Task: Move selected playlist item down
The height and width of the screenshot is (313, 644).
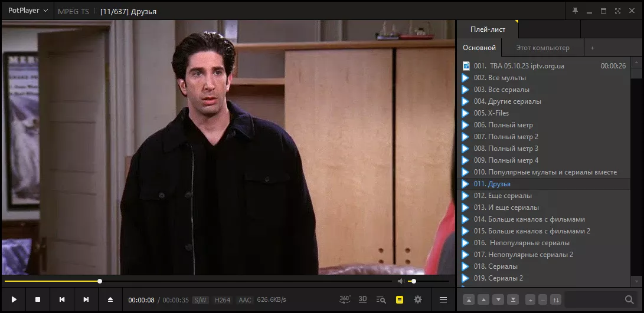Action: pyautogui.click(x=498, y=300)
